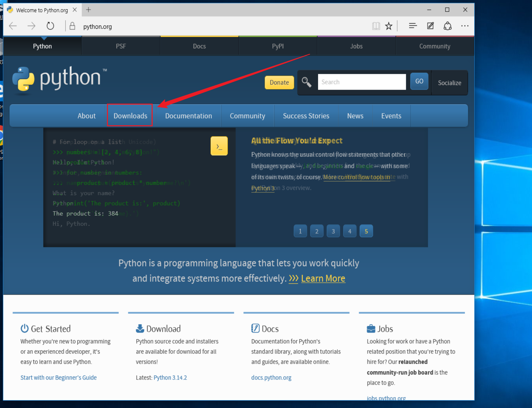Open the docs.python.org link
The image size is (532, 408).
pyautogui.click(x=271, y=378)
